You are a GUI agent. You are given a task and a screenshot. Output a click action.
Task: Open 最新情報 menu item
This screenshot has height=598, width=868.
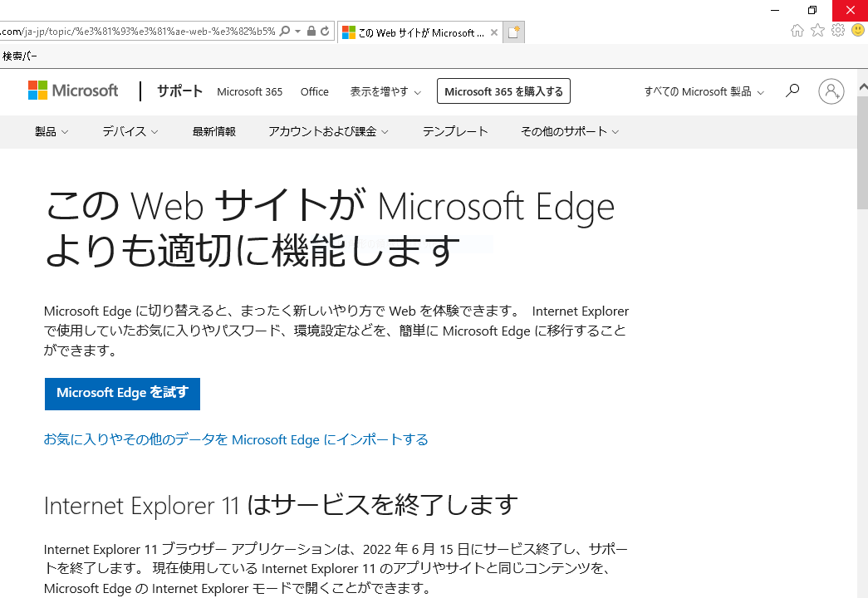214,132
